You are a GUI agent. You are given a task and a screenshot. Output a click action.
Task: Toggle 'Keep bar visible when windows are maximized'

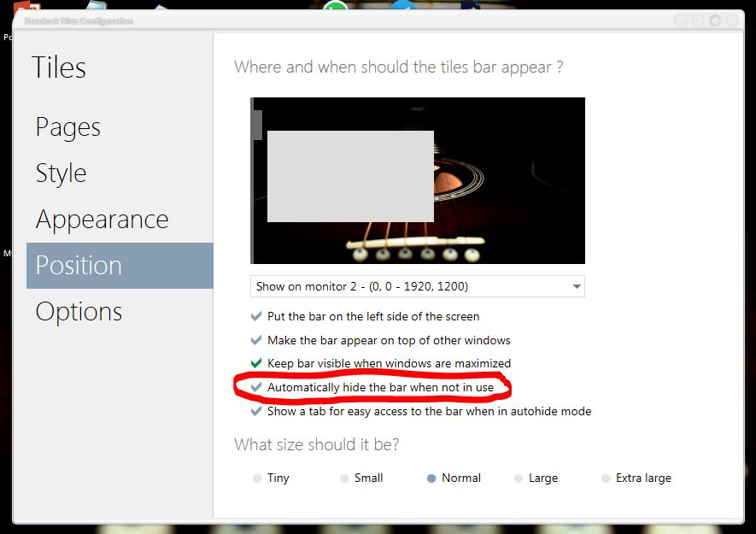pos(256,363)
